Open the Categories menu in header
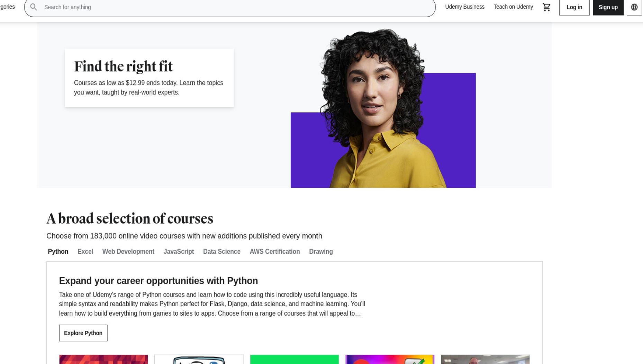Screen dimensions: 643x364 [x=7, y=7]
